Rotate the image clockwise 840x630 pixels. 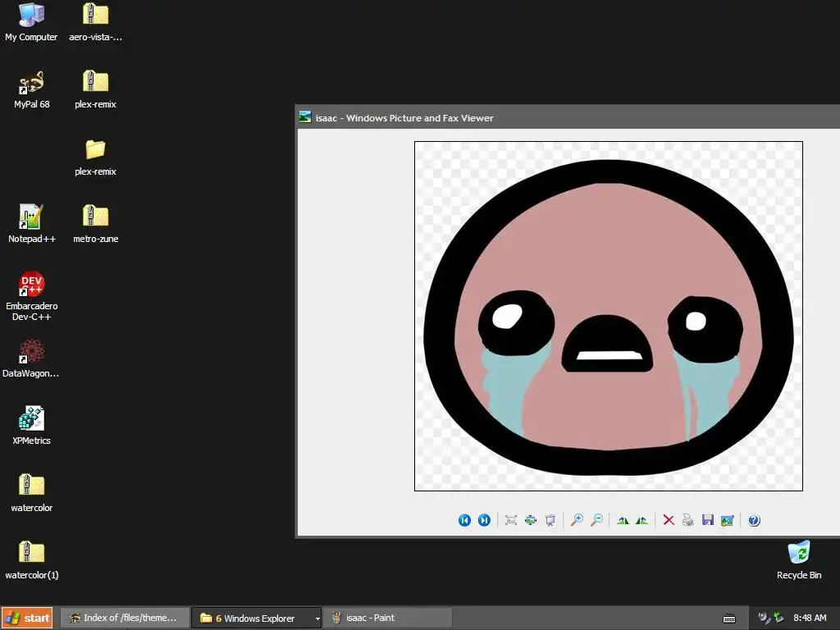623,520
